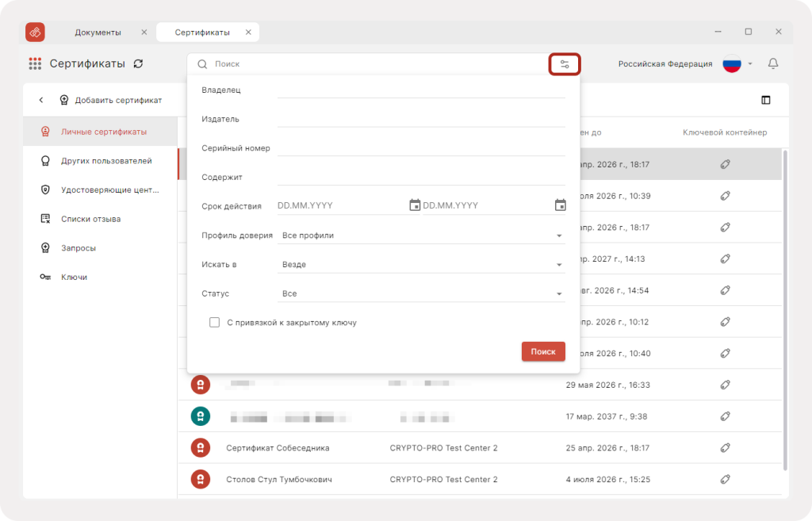Toggle the side panel layout icon
The width and height of the screenshot is (812, 521).
click(x=766, y=100)
